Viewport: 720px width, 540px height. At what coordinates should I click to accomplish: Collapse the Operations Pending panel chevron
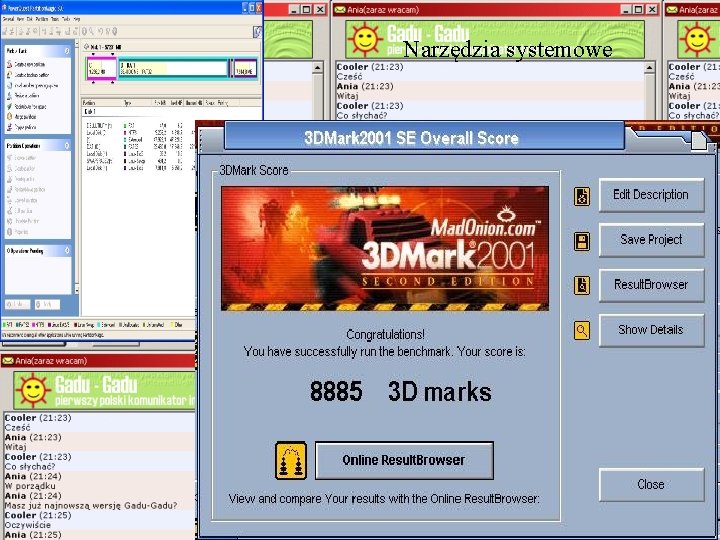coord(67,251)
